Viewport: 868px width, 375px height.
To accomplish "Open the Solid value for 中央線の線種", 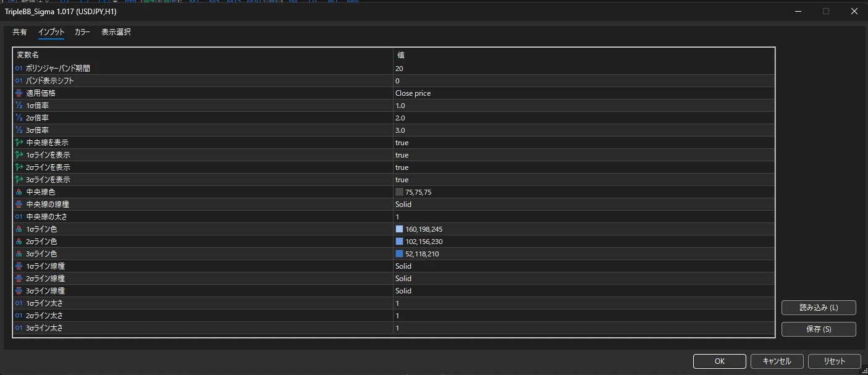I will 403,204.
